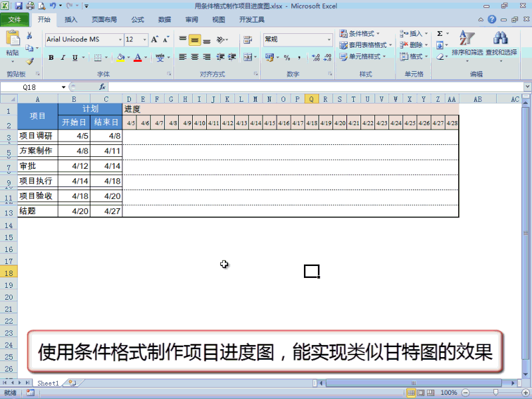The width and height of the screenshot is (532, 399).
Task: Open the 文件 menu
Action: pyautogui.click(x=15, y=19)
